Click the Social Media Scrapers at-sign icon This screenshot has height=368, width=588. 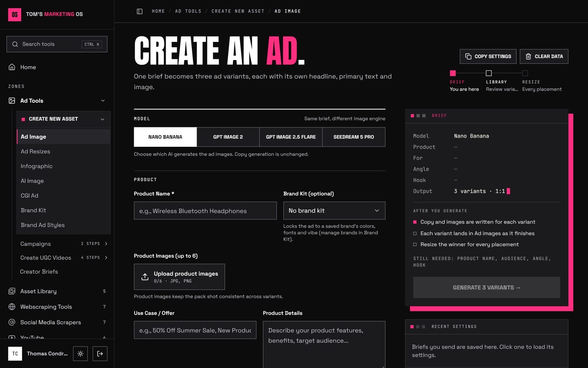(x=12, y=322)
